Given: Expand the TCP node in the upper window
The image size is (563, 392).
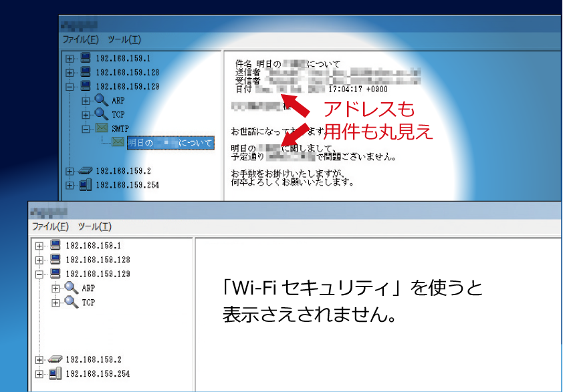Looking at the screenshot, I should [86, 115].
